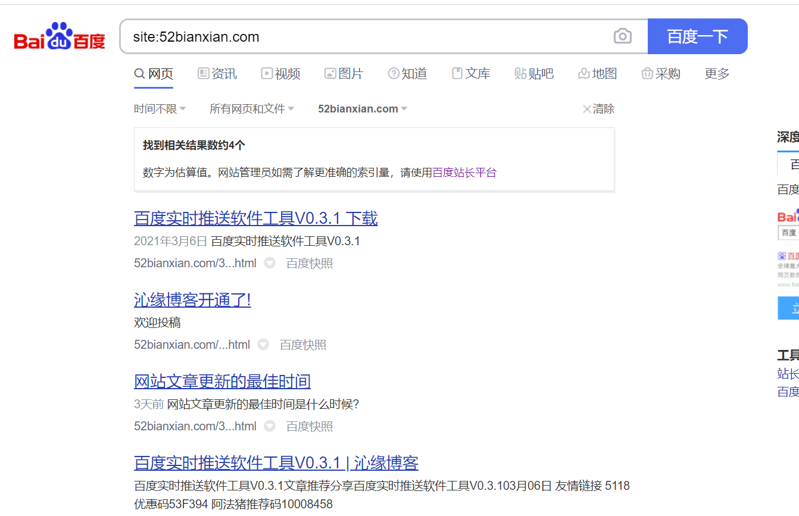Click the 52bianxian.com/...html URL under 沁缘博客开通了
This screenshot has width=799, height=516.
click(x=192, y=345)
